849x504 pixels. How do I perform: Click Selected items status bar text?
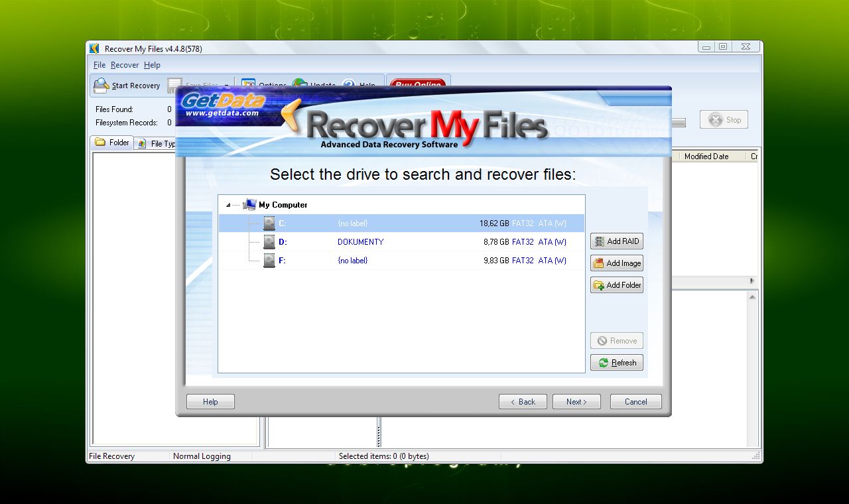[x=383, y=456]
